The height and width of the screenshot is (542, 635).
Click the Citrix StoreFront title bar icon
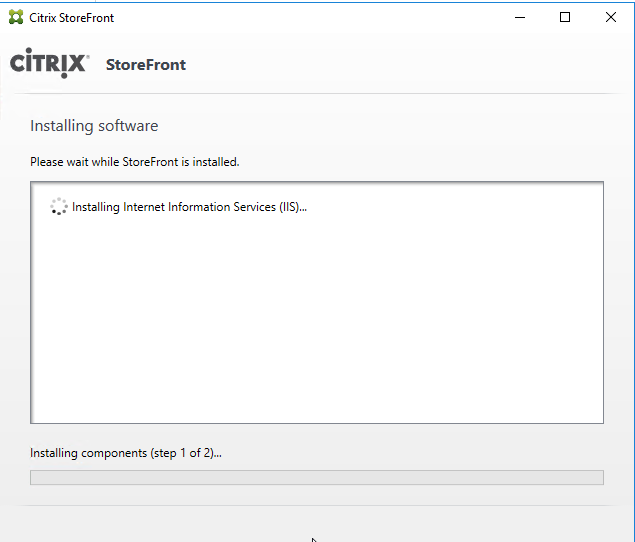[16, 17]
